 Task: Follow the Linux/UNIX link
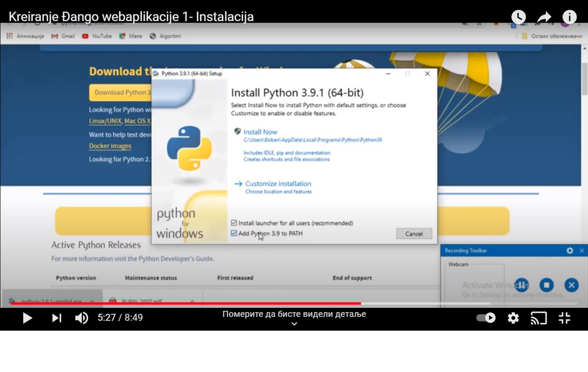click(x=105, y=121)
